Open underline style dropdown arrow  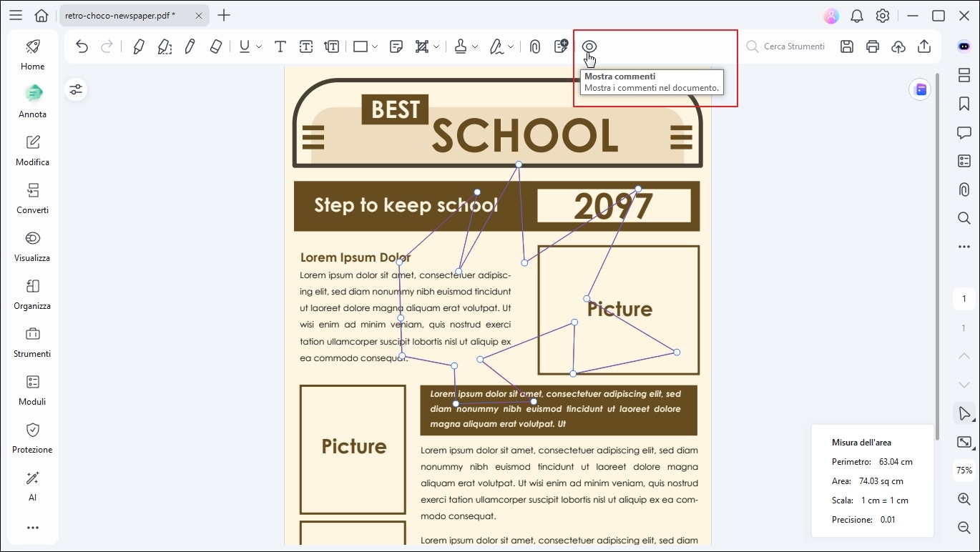pyautogui.click(x=259, y=46)
